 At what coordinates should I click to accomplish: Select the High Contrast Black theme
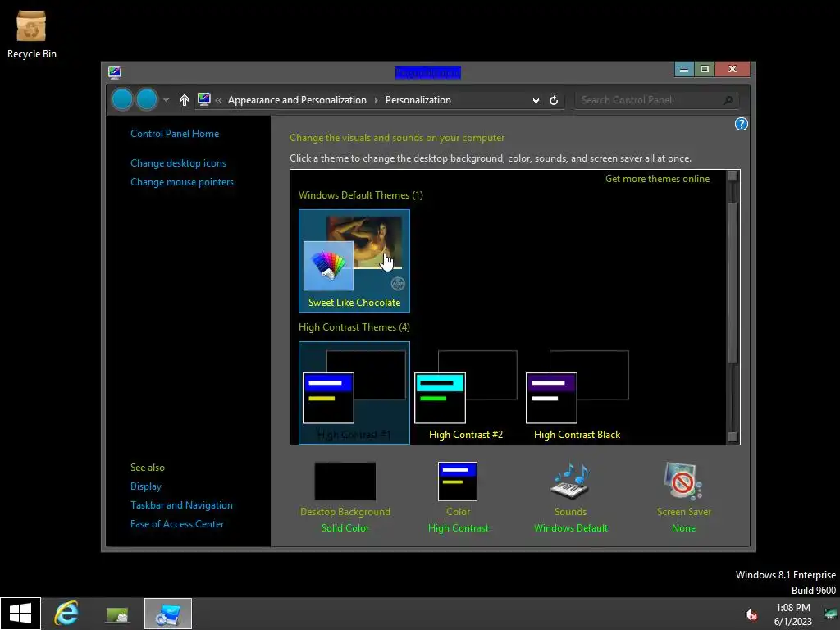[577, 393]
